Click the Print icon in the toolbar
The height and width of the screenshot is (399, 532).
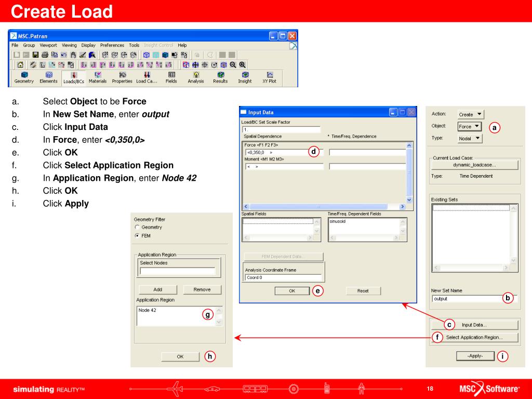coord(45,55)
